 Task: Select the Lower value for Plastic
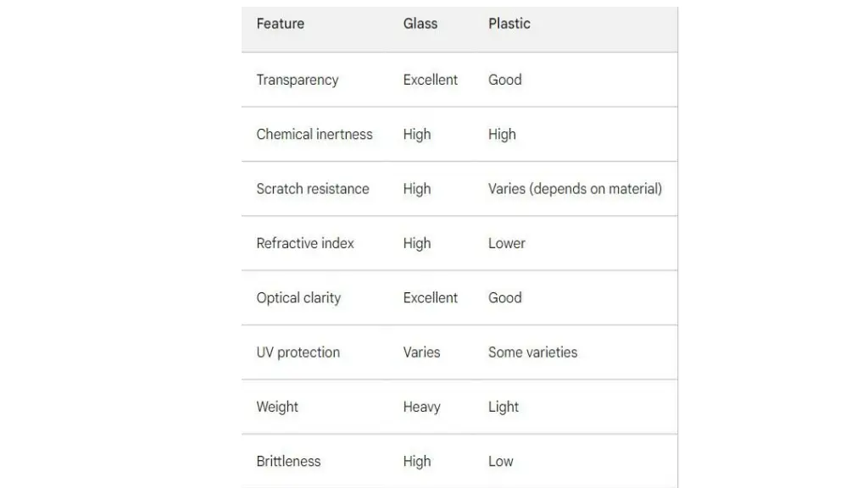[507, 243]
